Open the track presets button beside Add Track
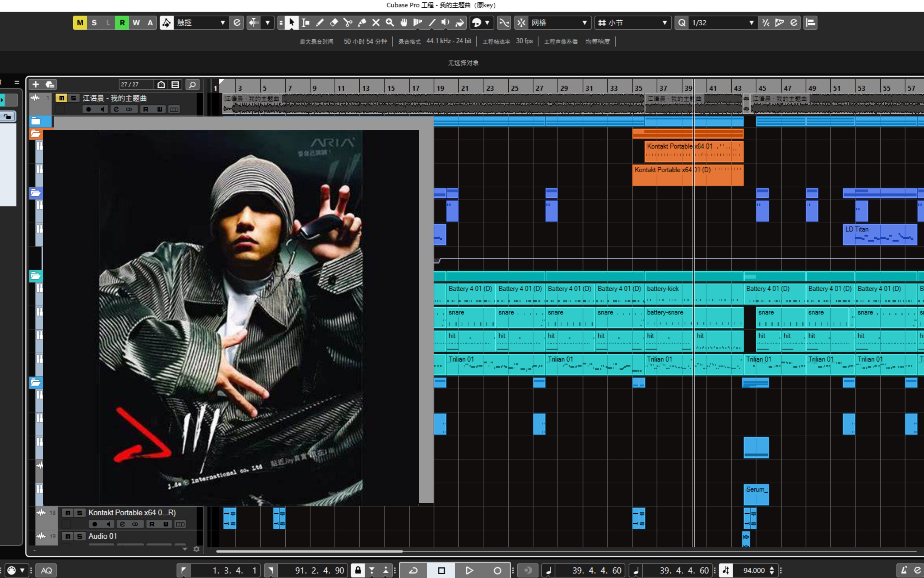Image resolution: width=924 pixels, height=578 pixels. (50, 85)
